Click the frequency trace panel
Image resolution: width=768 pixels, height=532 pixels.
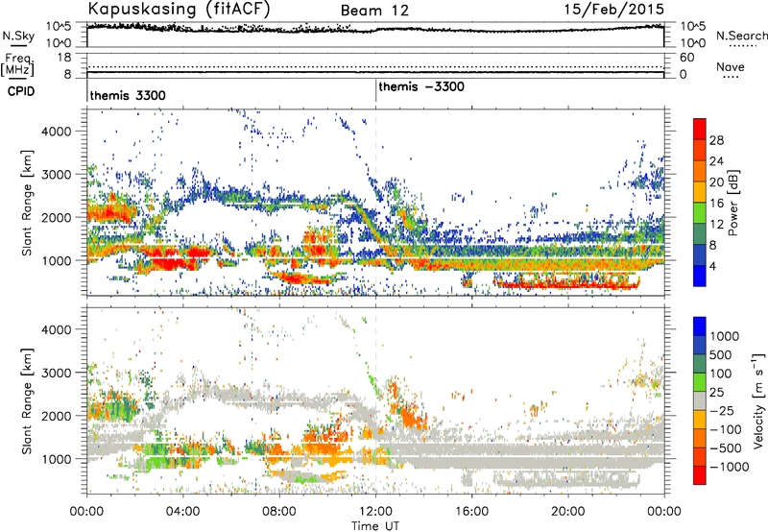click(x=375, y=65)
